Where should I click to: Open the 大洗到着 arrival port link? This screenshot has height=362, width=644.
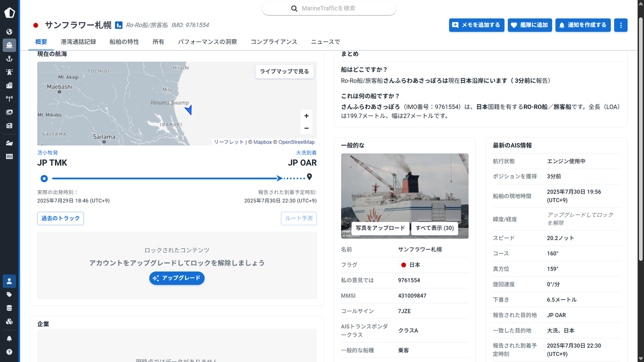306,153
